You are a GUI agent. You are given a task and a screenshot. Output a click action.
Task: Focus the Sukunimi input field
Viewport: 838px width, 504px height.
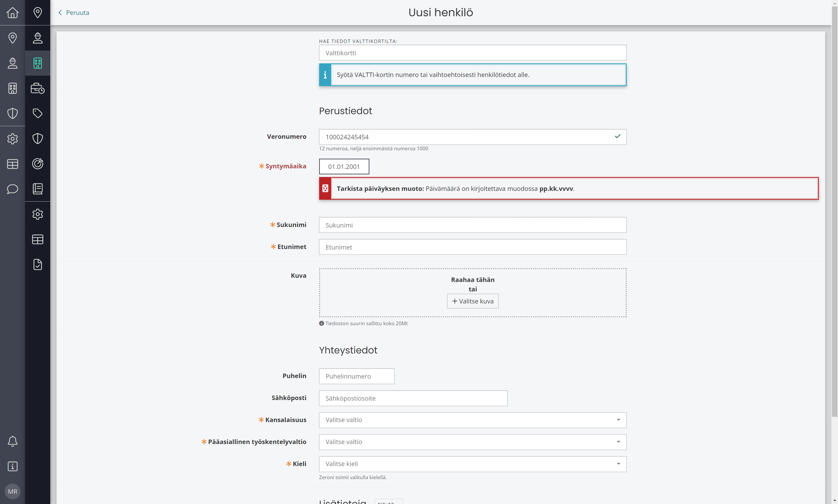point(473,225)
